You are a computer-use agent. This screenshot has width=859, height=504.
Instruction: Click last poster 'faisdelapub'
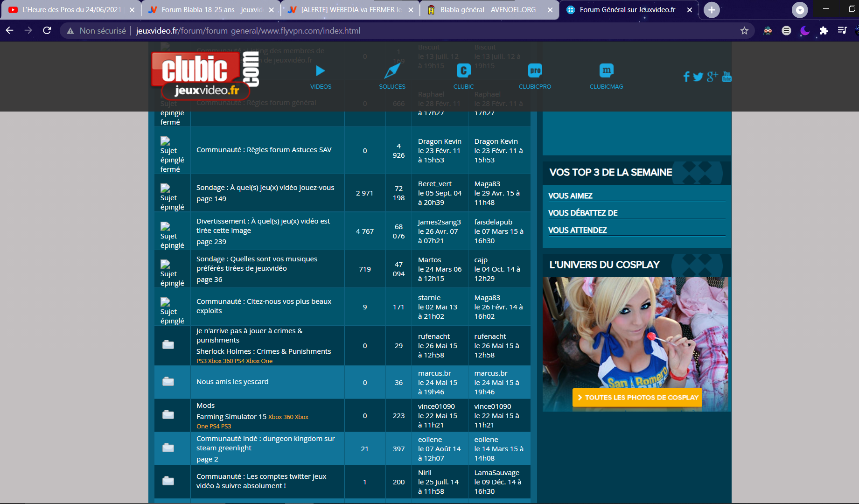click(x=493, y=222)
